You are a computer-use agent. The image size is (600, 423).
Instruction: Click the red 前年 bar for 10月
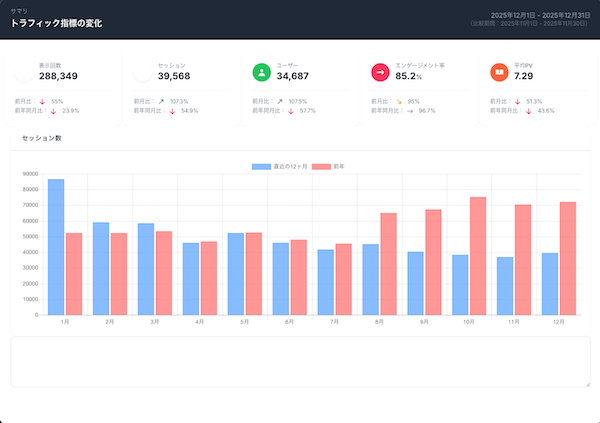pyautogui.click(x=478, y=256)
